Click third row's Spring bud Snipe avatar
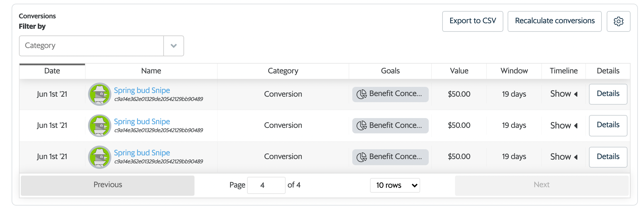644x208 pixels. (x=100, y=157)
